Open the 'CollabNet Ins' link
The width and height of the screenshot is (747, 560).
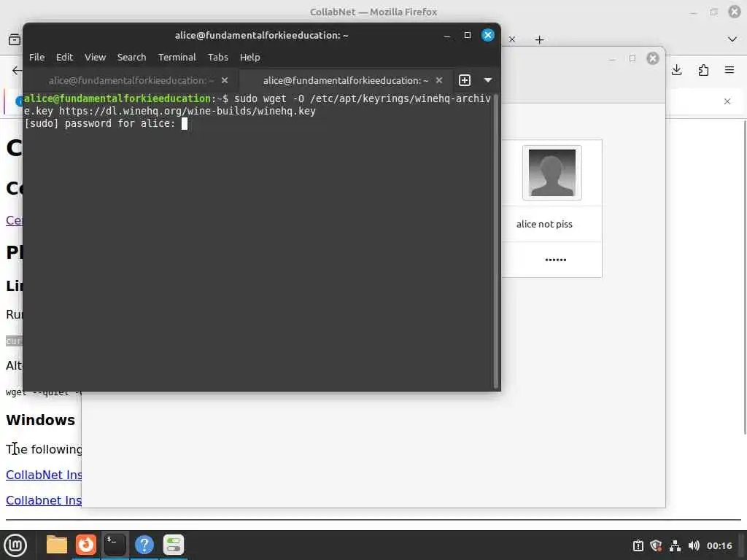point(44,475)
